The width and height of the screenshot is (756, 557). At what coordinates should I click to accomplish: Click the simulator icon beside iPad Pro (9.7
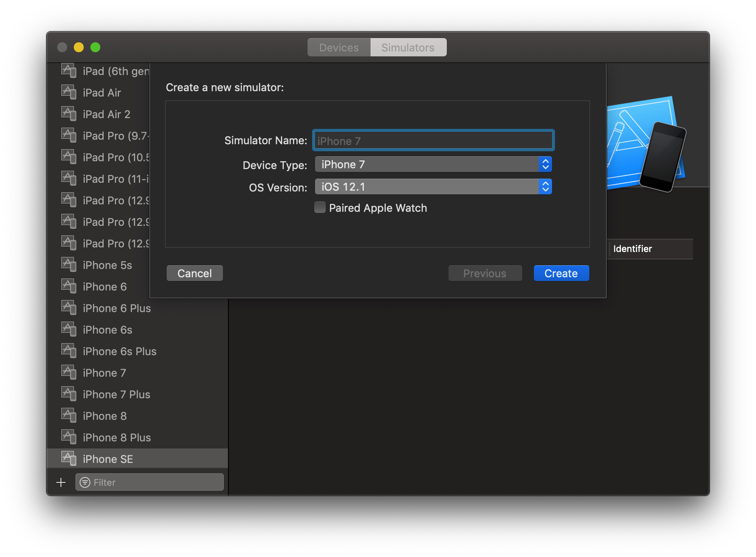pos(69,135)
